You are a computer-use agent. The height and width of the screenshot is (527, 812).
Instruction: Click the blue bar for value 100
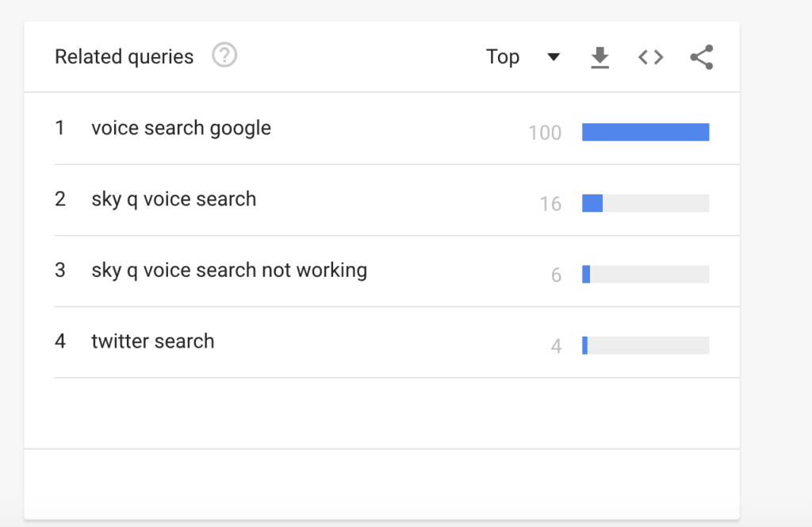(645, 133)
